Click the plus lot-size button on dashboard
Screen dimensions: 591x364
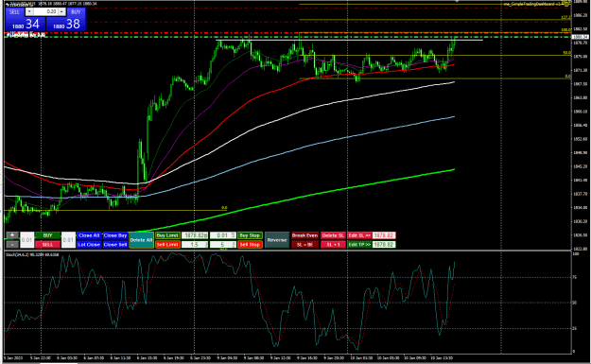click(x=12, y=235)
